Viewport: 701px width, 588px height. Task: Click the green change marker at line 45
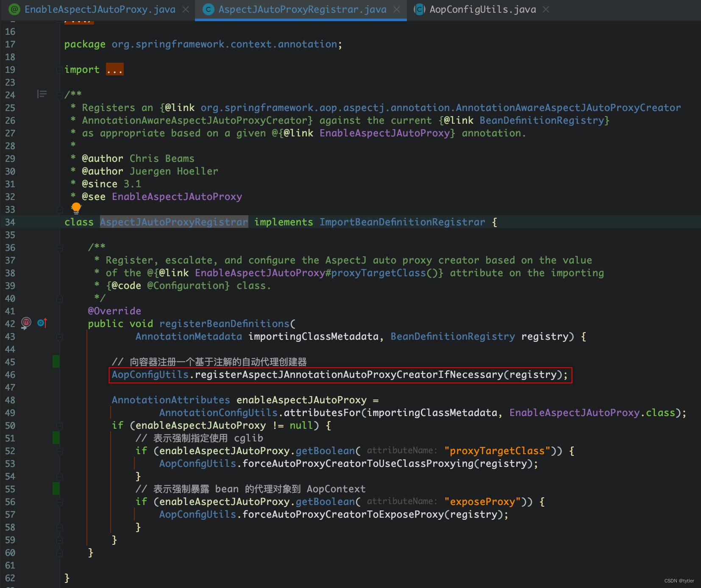56,361
